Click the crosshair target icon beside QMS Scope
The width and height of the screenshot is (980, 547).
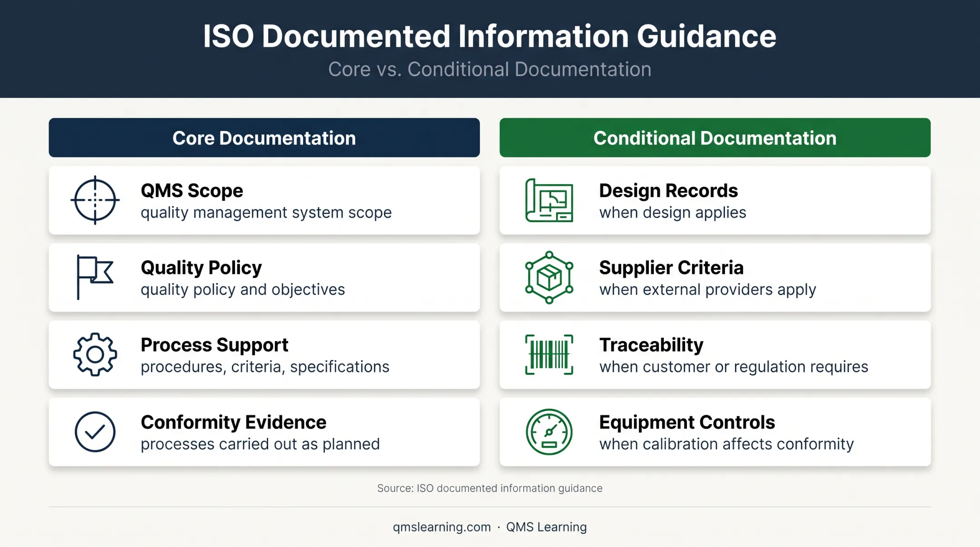(x=95, y=200)
